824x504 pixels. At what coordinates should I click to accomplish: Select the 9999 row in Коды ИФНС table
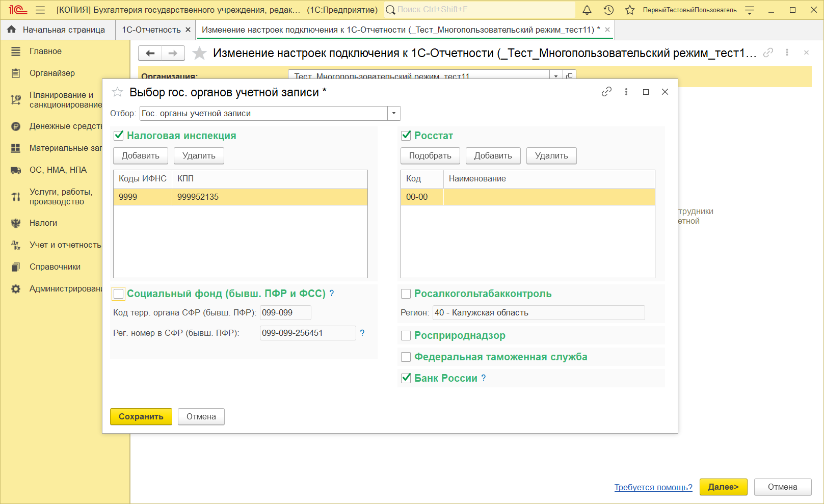pos(241,197)
